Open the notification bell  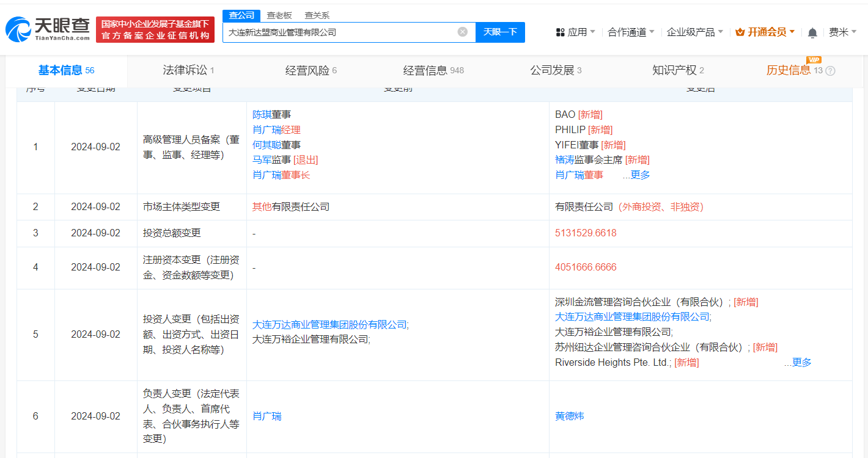point(812,32)
